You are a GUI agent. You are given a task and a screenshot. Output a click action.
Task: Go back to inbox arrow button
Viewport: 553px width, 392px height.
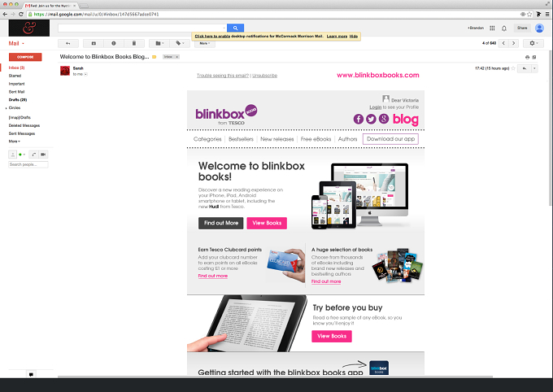[x=68, y=43]
